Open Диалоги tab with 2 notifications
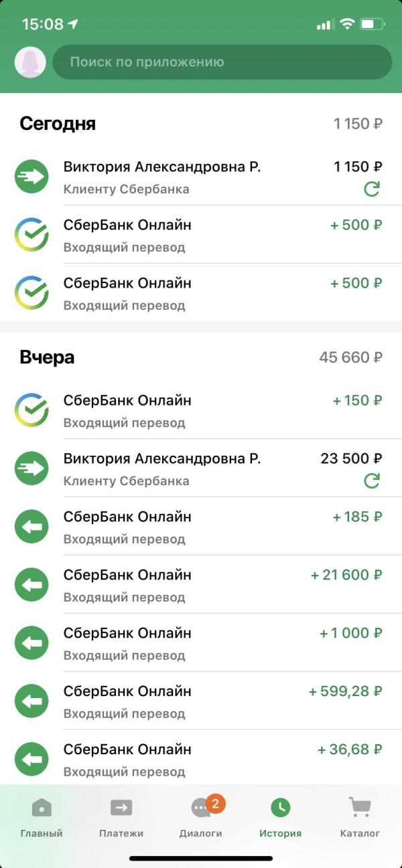Image resolution: width=402 pixels, height=868 pixels. (x=201, y=818)
